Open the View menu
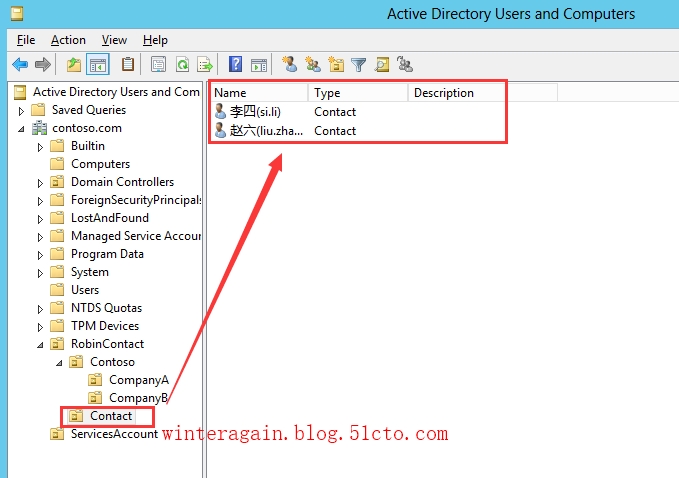This screenshot has height=478, width=679. [x=114, y=40]
